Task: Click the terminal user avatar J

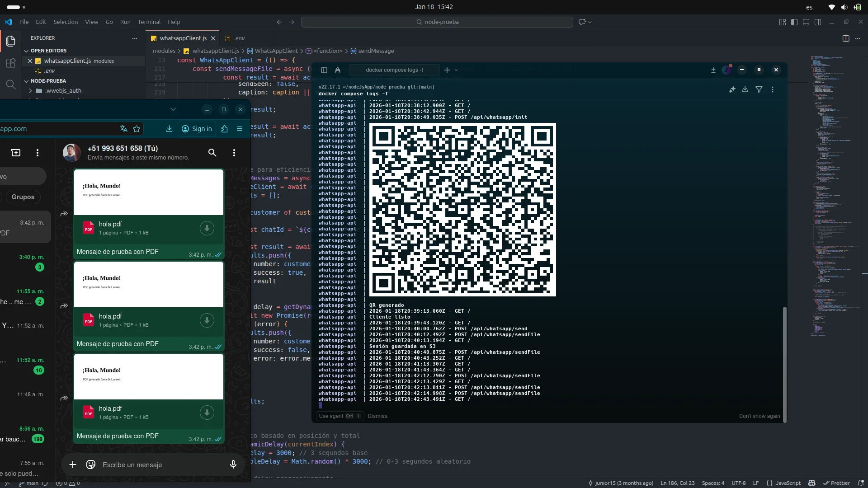Action: pos(726,70)
